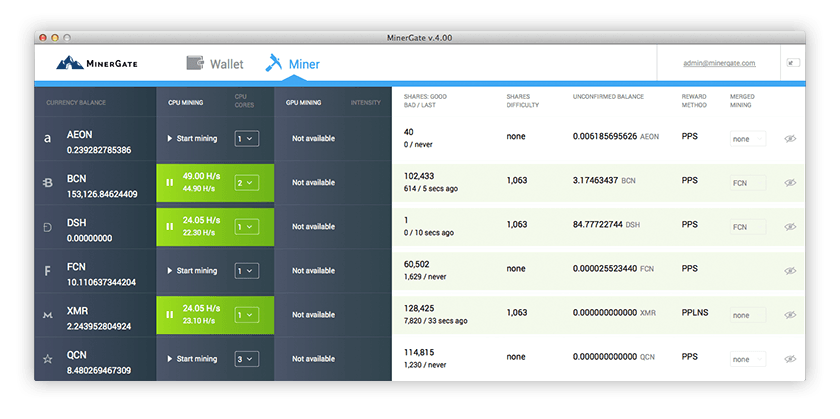Toggle the eye icon for XMR row
840x419 pixels.
(x=790, y=315)
